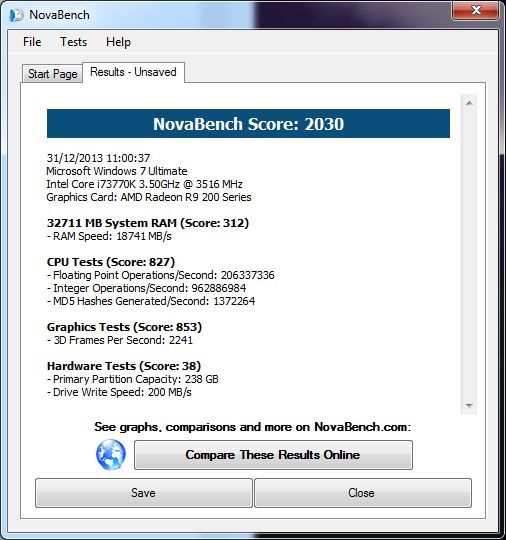Image resolution: width=506 pixels, height=540 pixels.
Task: Click the Hardware Tests (Score: 38) heading
Action: pos(124,366)
